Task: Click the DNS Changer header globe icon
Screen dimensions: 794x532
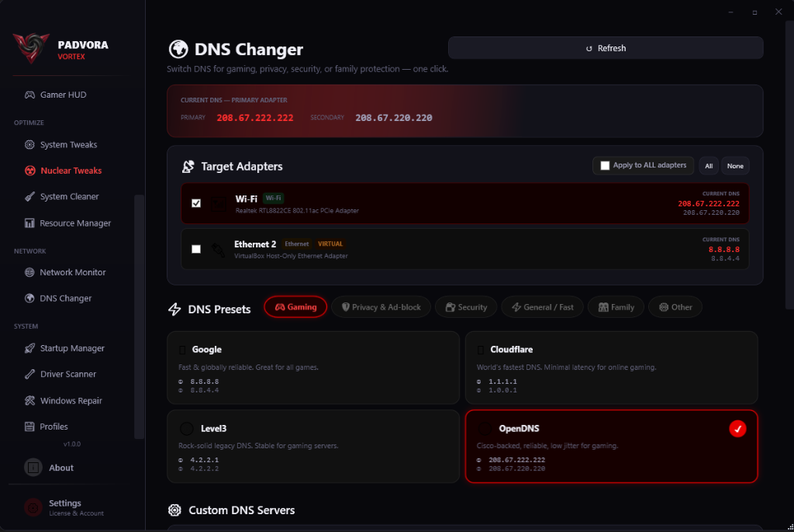Action: point(178,49)
